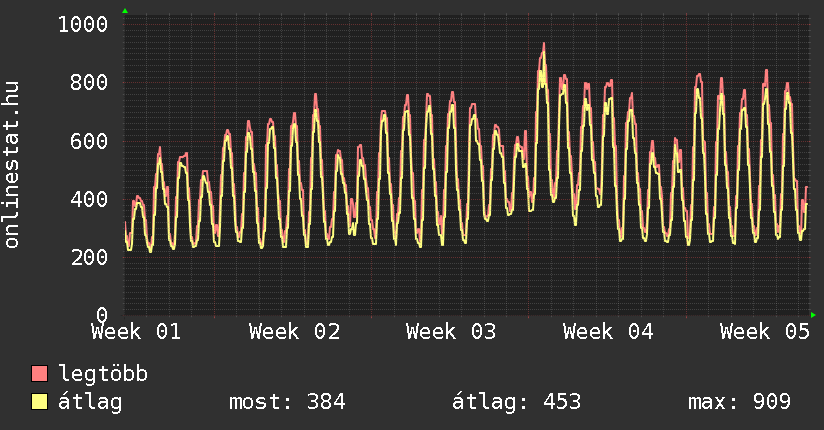Select the Week 01 axis label
This screenshot has width=824, height=430.
coord(137,331)
